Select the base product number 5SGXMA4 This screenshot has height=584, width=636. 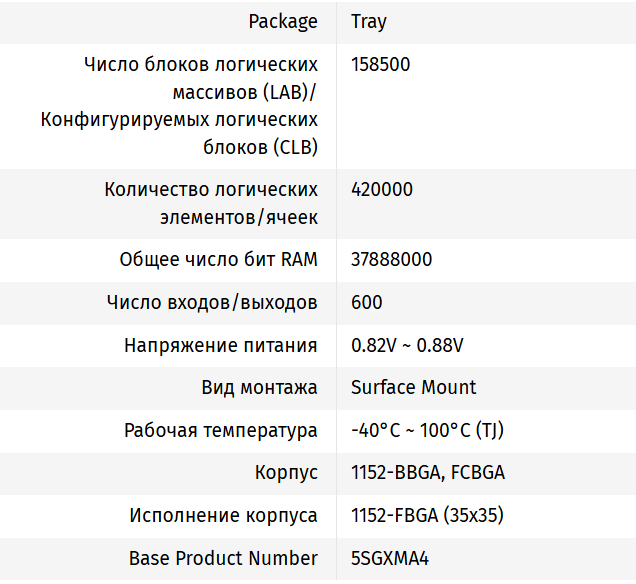[390, 558]
